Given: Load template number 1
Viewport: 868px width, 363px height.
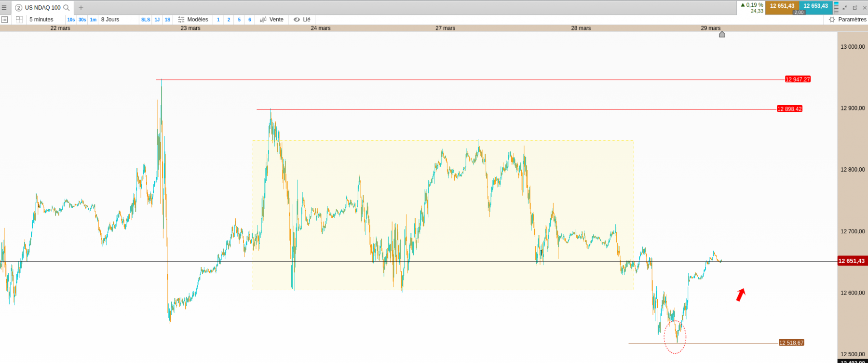Looking at the screenshot, I should click(x=218, y=20).
